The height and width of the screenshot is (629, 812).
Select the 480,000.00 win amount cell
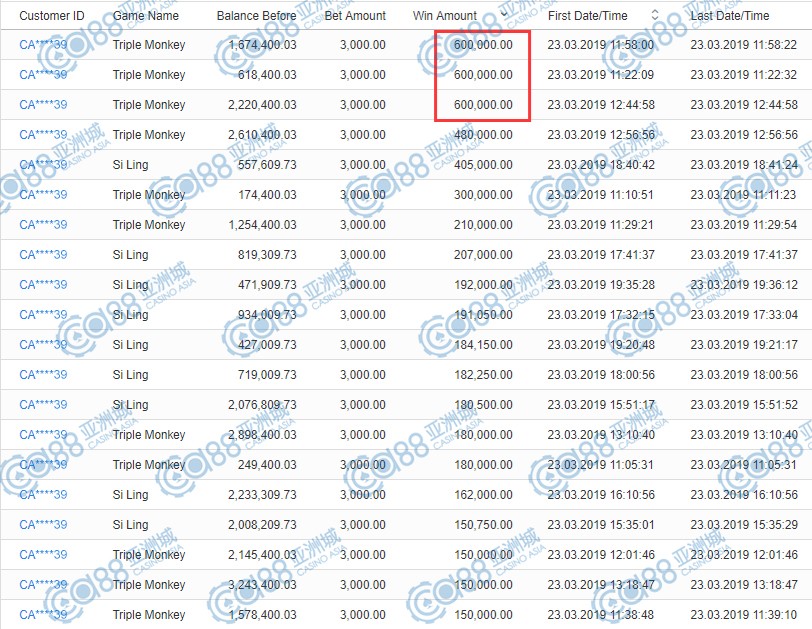click(x=483, y=135)
